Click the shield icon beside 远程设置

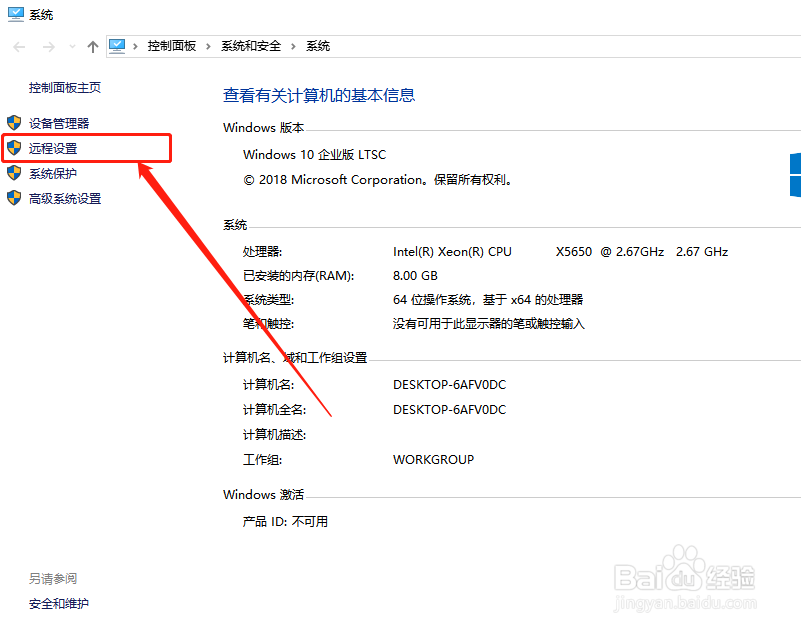[x=14, y=148]
